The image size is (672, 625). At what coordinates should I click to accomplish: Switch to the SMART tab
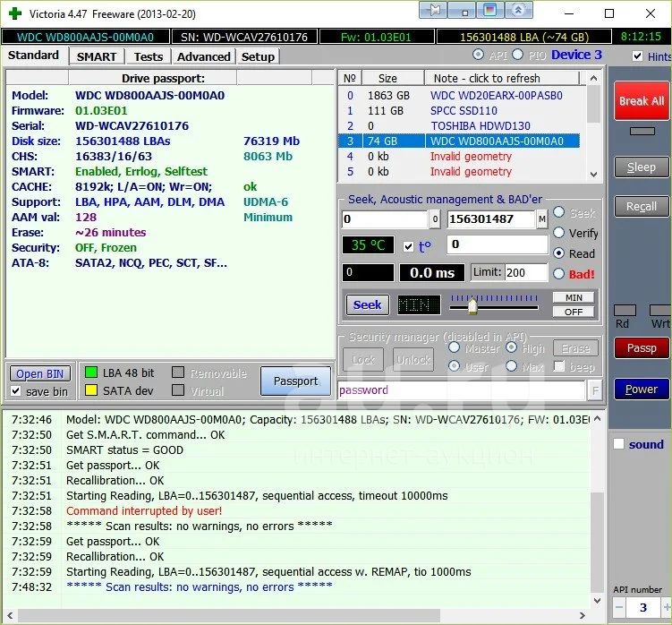(x=96, y=56)
